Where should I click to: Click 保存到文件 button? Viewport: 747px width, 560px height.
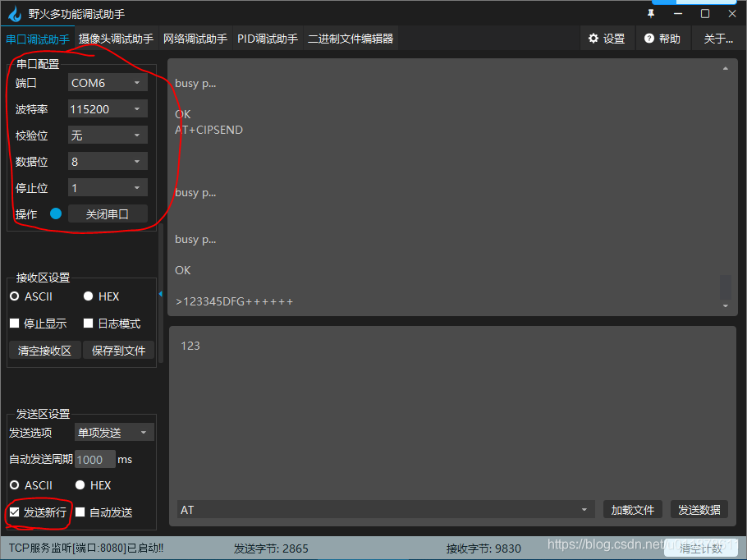[x=118, y=351]
